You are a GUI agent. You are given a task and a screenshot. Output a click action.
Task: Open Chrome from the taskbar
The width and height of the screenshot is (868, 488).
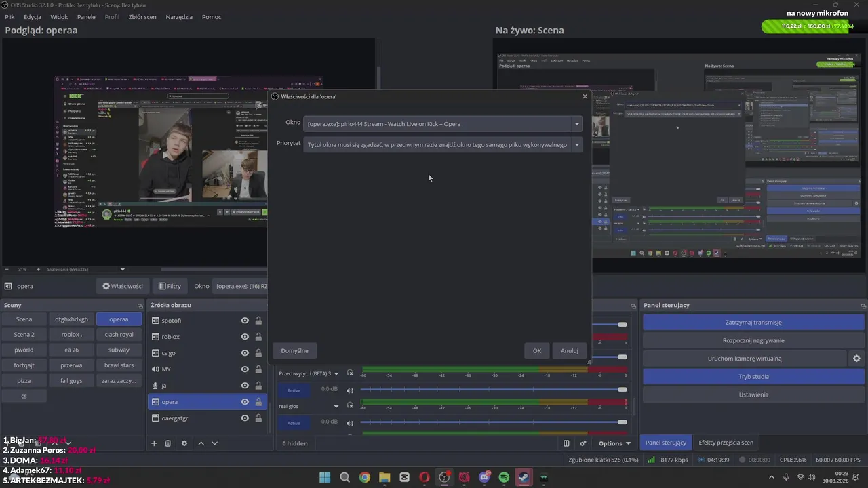(x=365, y=477)
